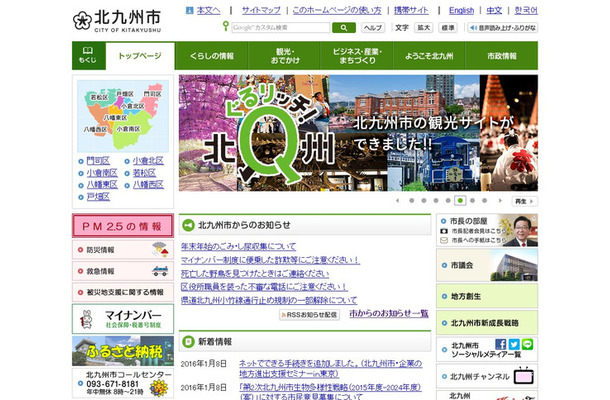
Task: Open the サイトマップ link
Action: pos(261,11)
